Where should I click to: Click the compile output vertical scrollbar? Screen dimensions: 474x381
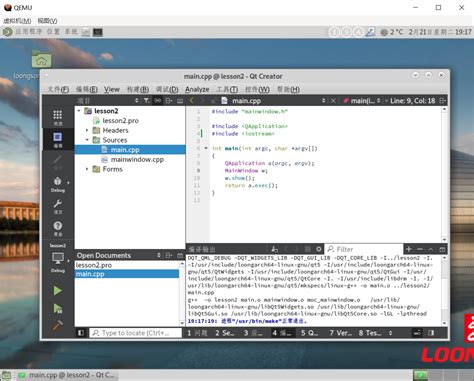[x=444, y=290]
